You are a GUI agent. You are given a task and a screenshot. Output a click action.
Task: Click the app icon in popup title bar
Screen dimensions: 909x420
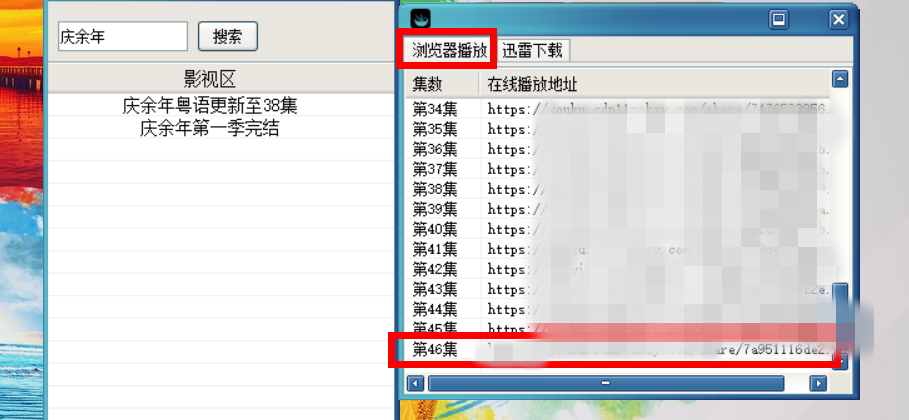[x=421, y=18]
